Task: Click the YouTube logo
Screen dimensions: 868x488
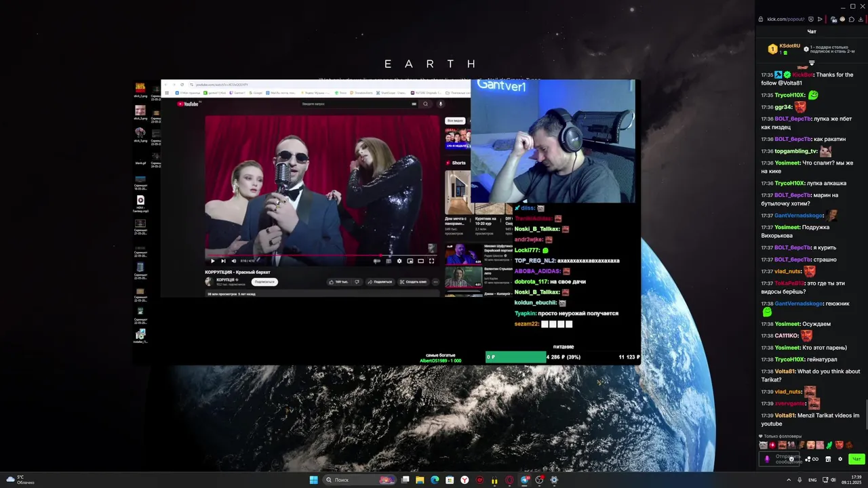Action: coord(188,104)
